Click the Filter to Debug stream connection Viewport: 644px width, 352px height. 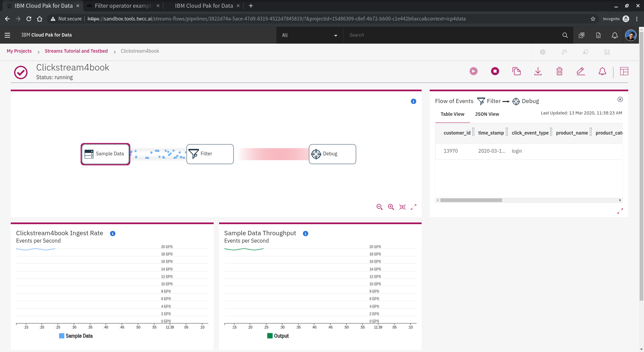(273, 154)
